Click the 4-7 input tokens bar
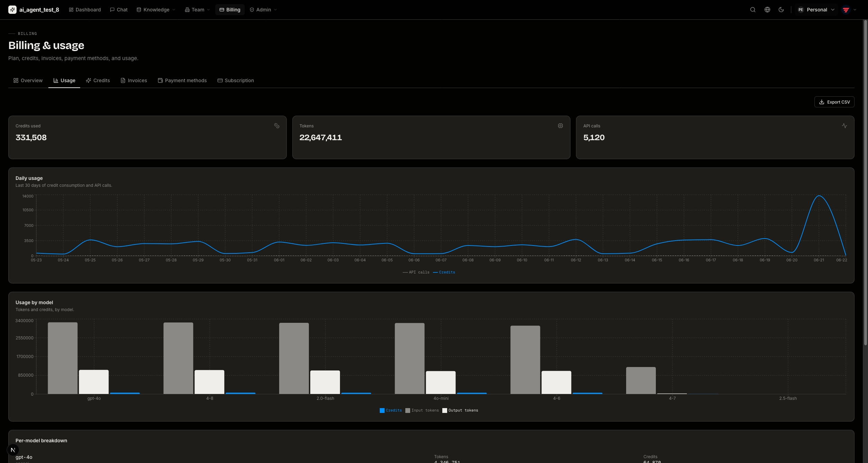The image size is (868, 463). click(641, 380)
